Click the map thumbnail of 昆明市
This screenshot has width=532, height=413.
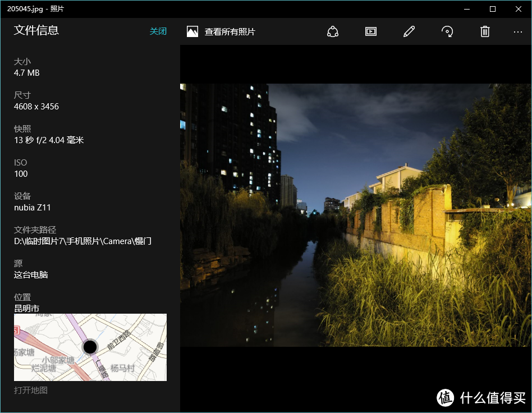click(x=90, y=347)
